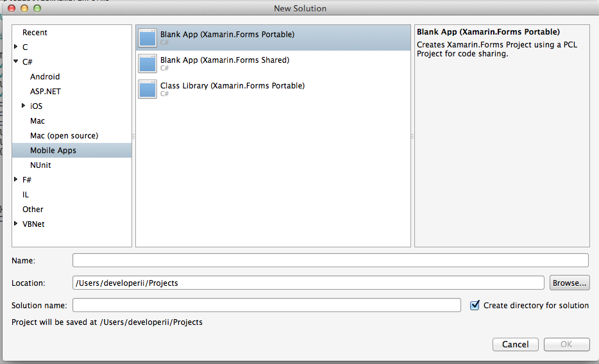Choose Class Library (Xamarin.Forms Portable) template text
Image resolution: width=599 pixels, height=364 pixels.
tap(232, 85)
